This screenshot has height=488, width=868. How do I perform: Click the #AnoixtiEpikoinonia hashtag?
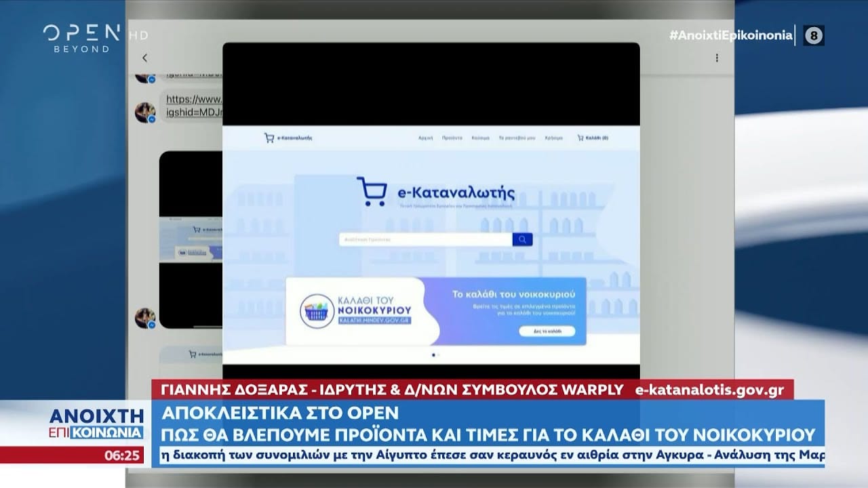pyautogui.click(x=730, y=35)
